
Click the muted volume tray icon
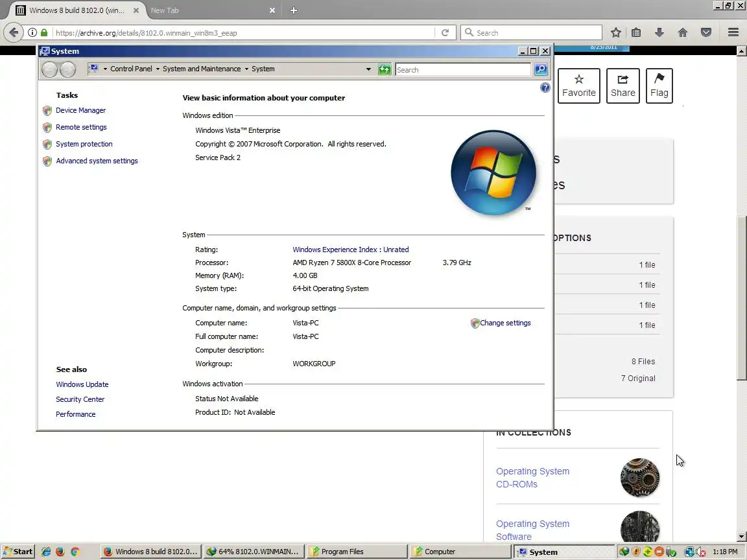click(x=700, y=552)
